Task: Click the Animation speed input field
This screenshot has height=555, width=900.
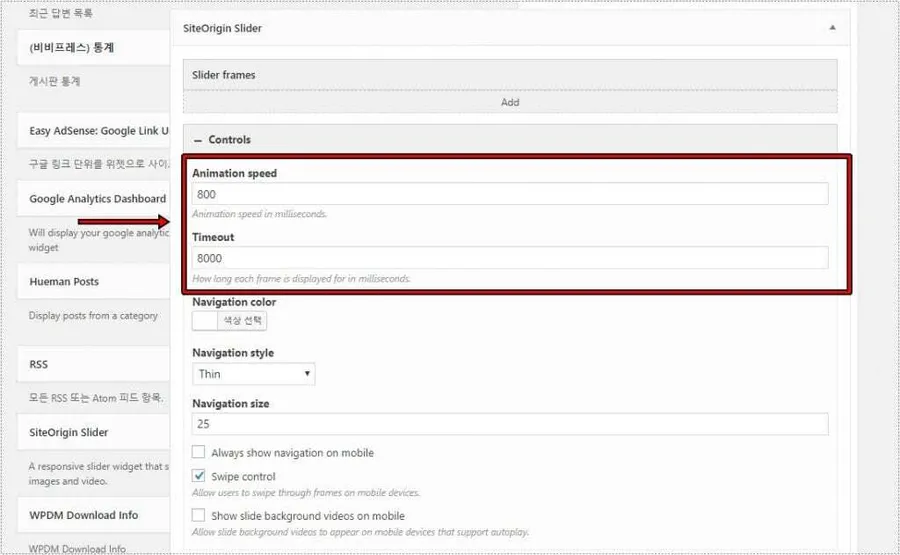Action: [x=510, y=194]
